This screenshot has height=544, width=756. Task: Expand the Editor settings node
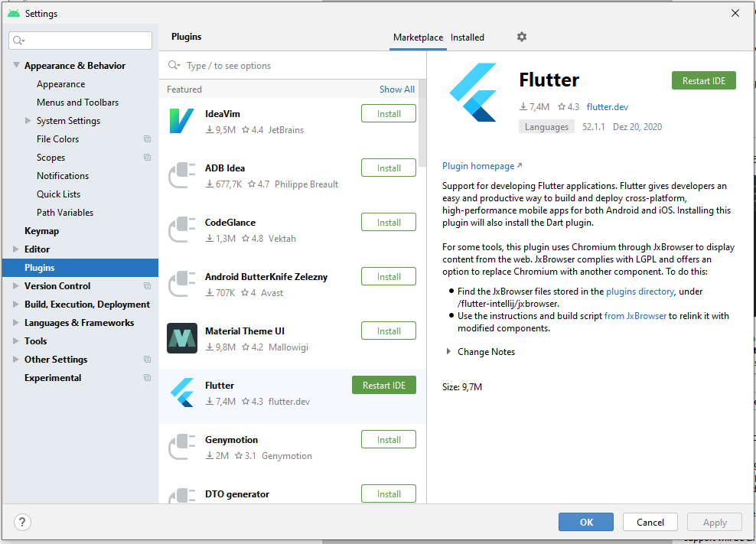pyautogui.click(x=16, y=249)
